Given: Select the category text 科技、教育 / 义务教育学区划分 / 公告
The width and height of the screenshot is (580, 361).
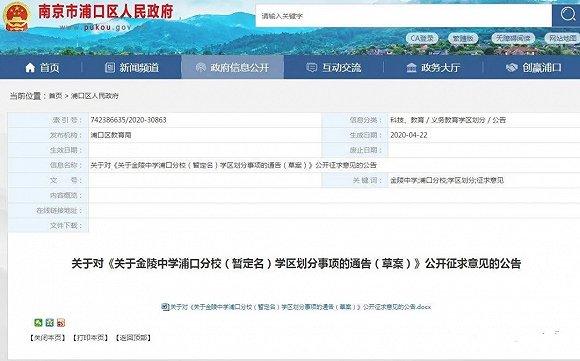Looking at the screenshot, I should (448, 120).
